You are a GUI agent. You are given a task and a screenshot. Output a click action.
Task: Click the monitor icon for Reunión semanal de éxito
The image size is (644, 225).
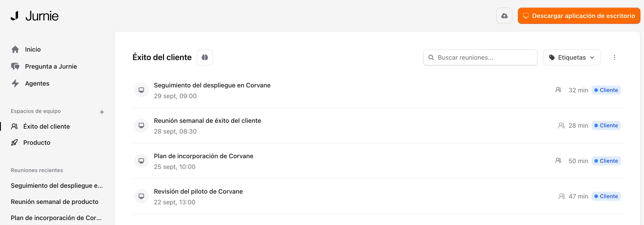click(x=141, y=126)
